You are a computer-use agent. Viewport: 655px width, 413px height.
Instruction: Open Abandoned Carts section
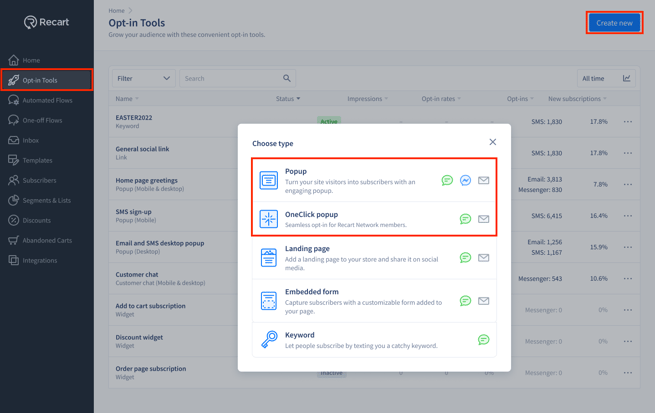pos(47,241)
